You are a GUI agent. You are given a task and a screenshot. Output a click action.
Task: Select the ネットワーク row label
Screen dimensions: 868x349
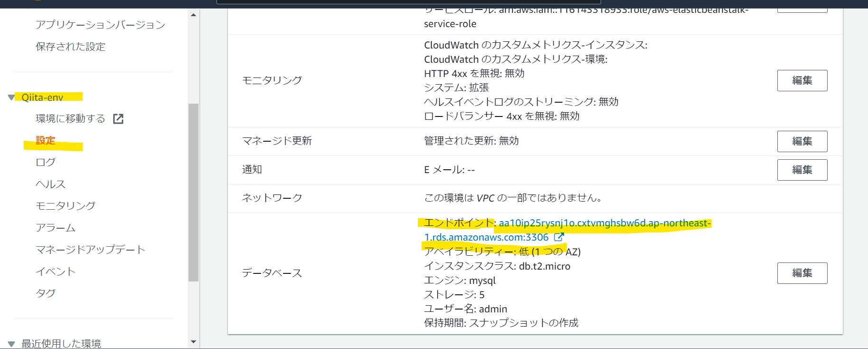pos(272,198)
